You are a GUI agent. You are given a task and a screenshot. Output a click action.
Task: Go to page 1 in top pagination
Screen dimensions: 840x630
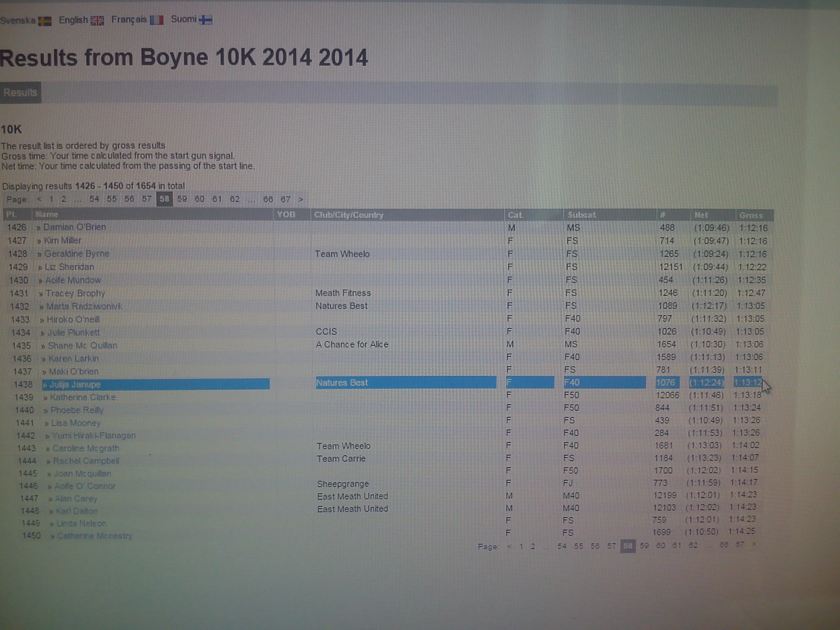tap(51, 199)
